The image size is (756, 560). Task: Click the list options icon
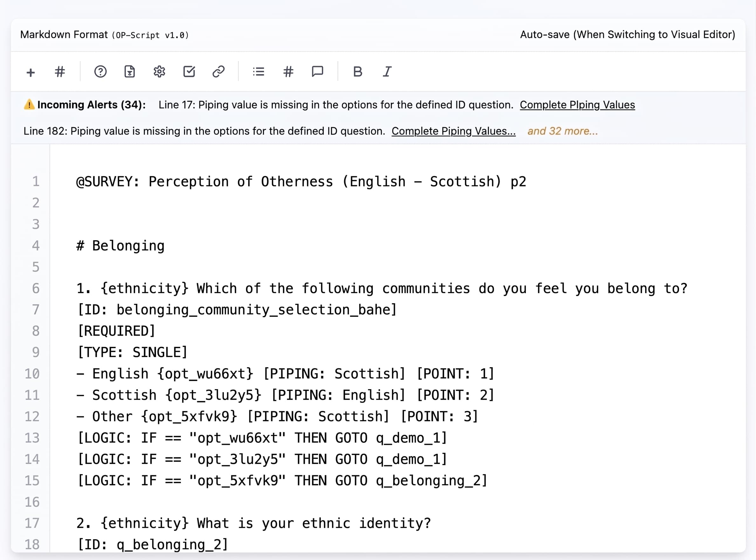258,72
